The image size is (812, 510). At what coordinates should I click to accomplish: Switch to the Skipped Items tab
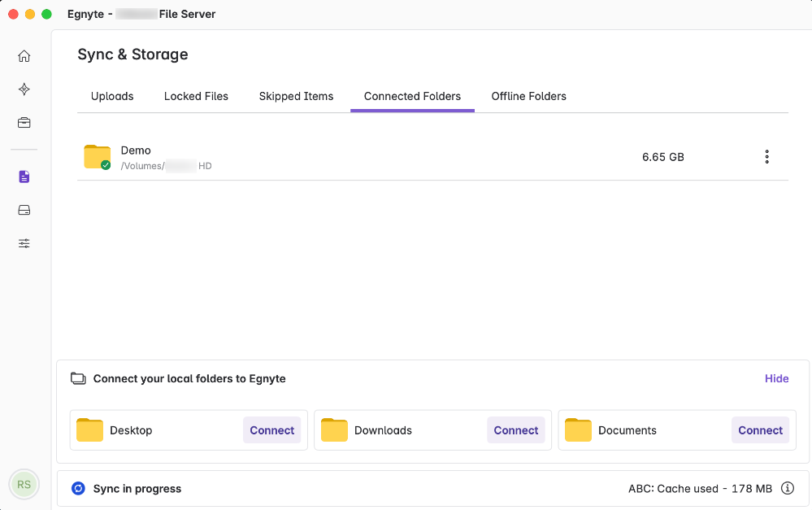pos(296,97)
